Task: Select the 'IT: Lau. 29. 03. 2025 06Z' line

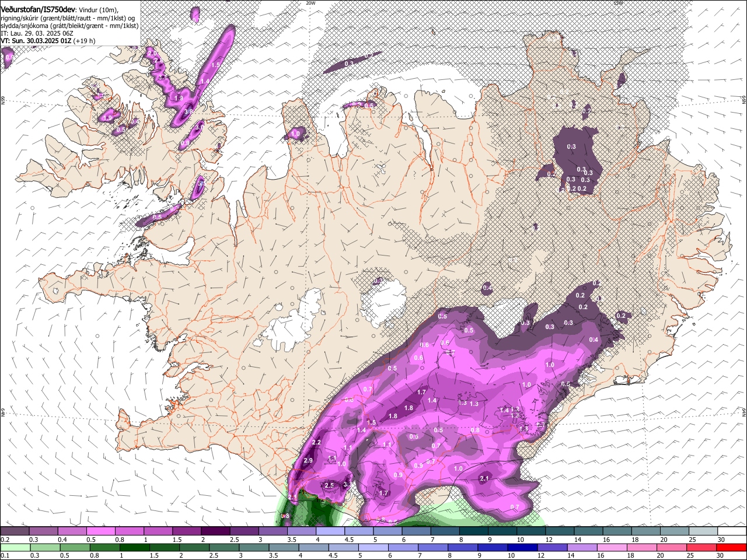Action: coord(36,33)
